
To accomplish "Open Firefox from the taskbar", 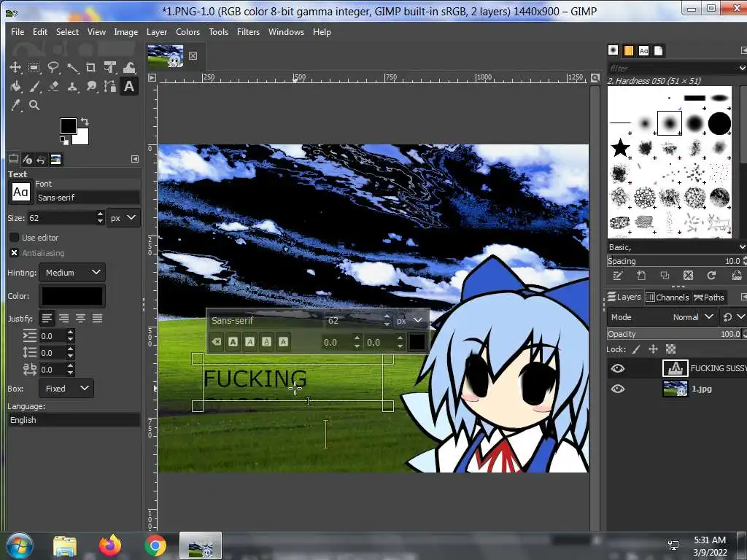I will (x=110, y=545).
